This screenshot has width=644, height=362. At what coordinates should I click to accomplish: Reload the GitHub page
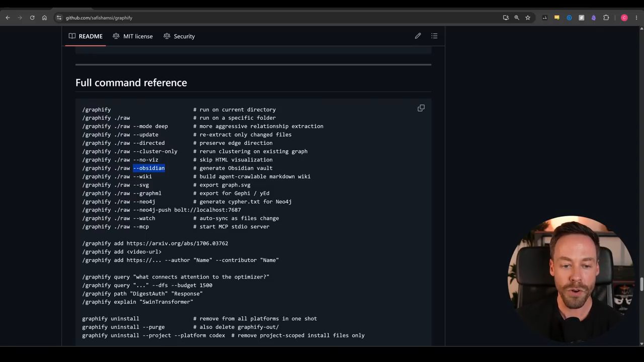[x=32, y=18]
